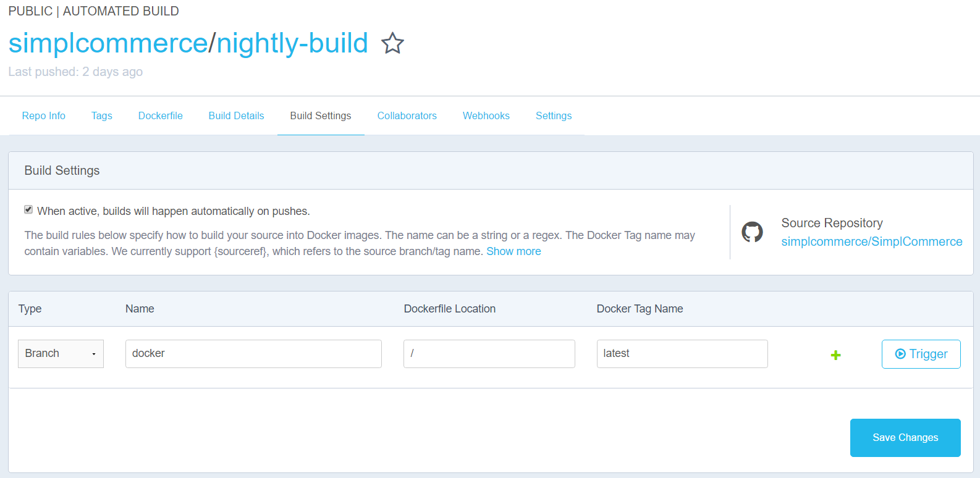Click the Build Settings panel heading
This screenshot has height=478, width=980.
click(62, 170)
